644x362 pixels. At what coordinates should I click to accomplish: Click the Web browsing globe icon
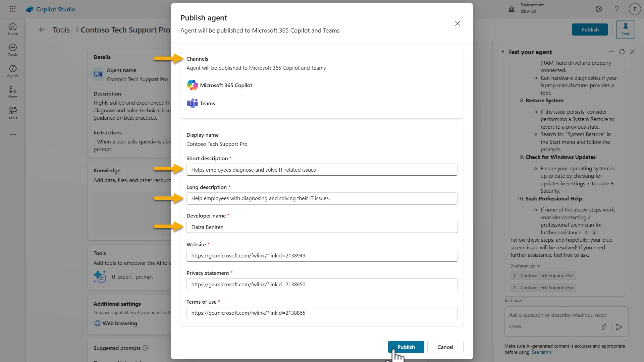tap(97, 323)
